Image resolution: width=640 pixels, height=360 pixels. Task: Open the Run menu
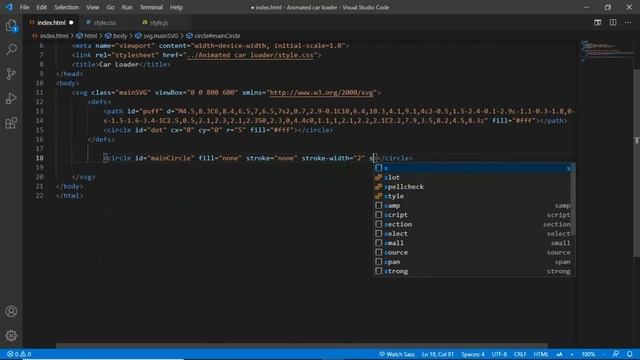[127, 7]
